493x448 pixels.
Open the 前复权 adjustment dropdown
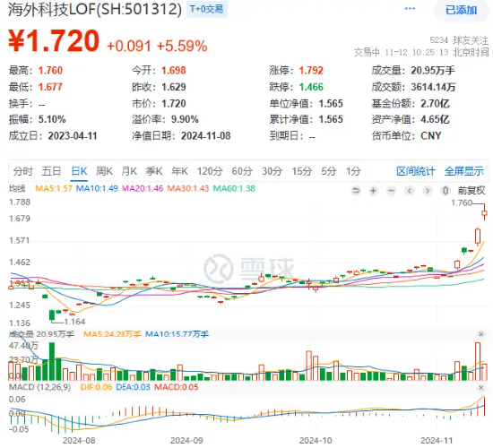(x=471, y=191)
